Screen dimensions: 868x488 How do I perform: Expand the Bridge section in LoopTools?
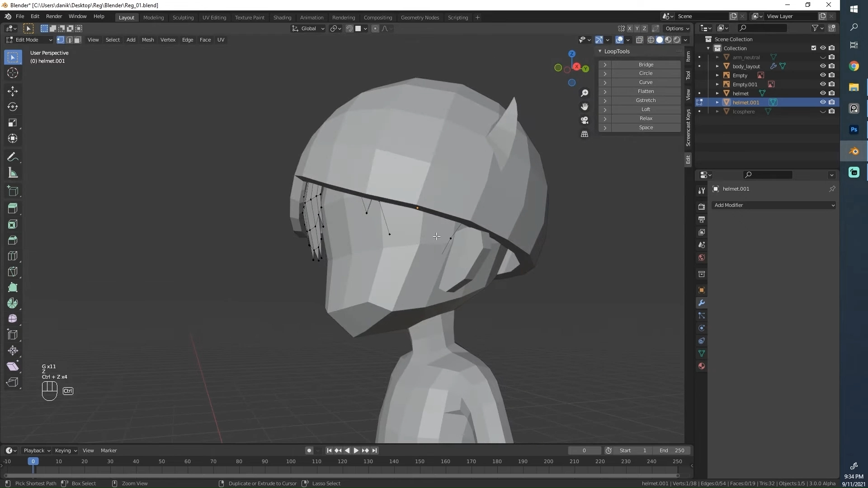(605, 65)
